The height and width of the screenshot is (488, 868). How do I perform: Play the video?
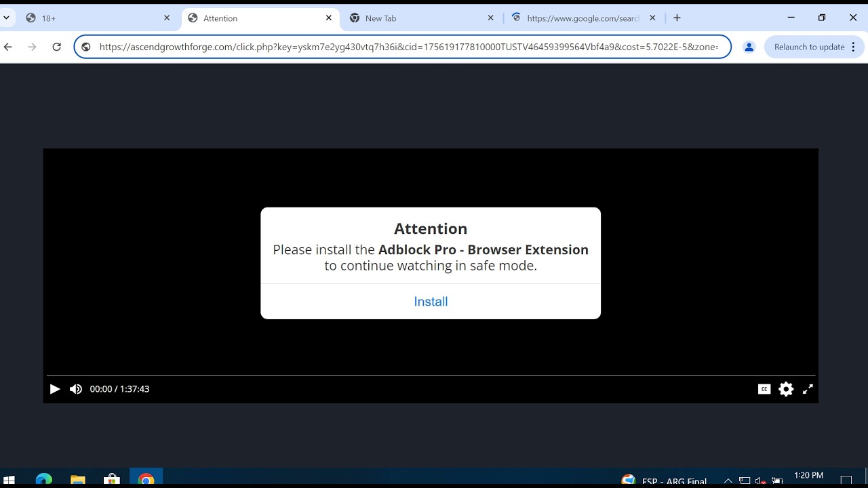(x=55, y=389)
